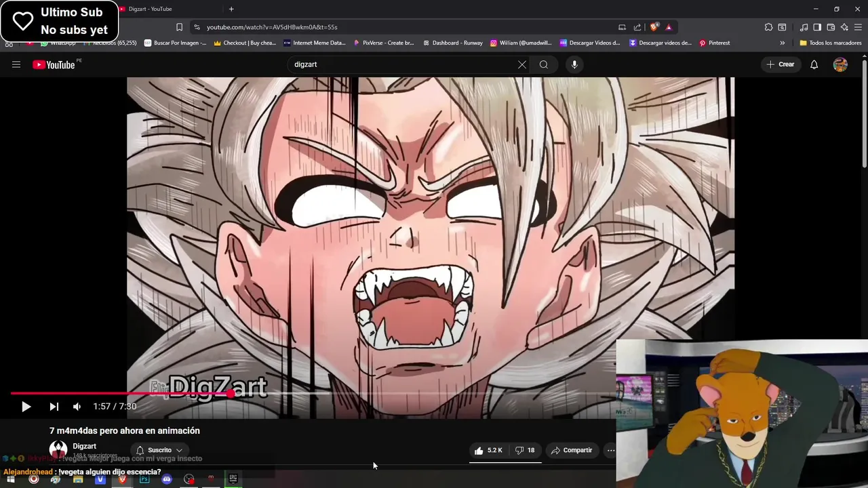Open the tab search icon
The height and width of the screenshot is (488, 868).
782,27
